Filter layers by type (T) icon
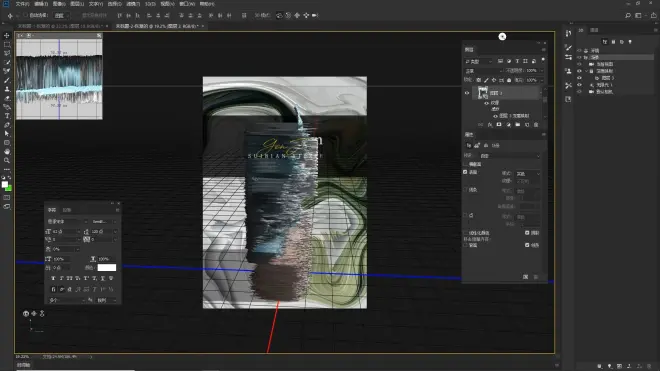The image size is (660, 371). pos(517,61)
